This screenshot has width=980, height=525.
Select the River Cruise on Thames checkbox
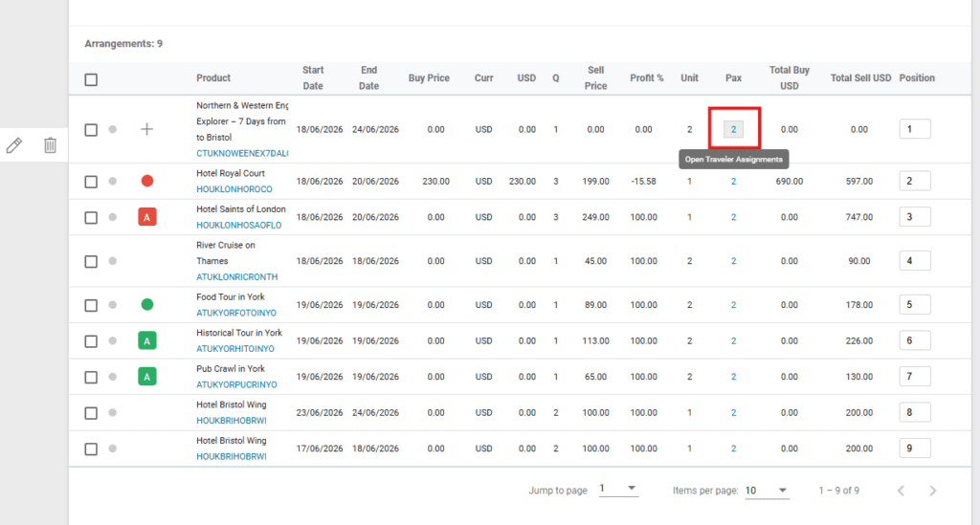point(91,261)
